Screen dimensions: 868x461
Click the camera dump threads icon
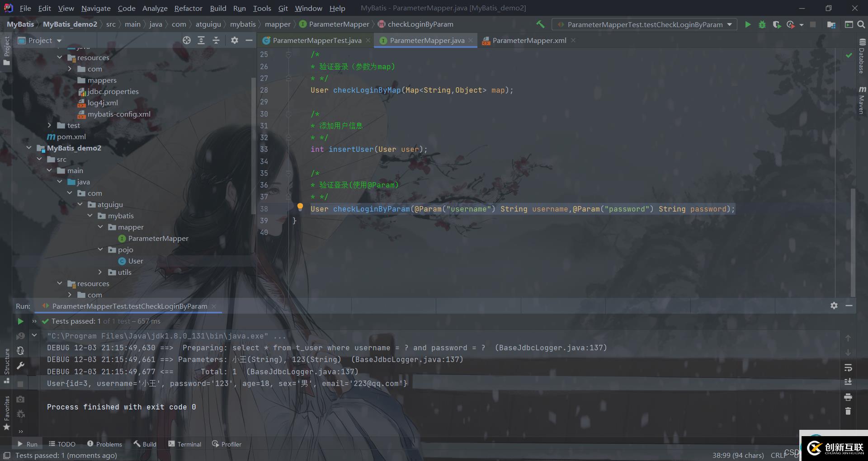pos(20,399)
